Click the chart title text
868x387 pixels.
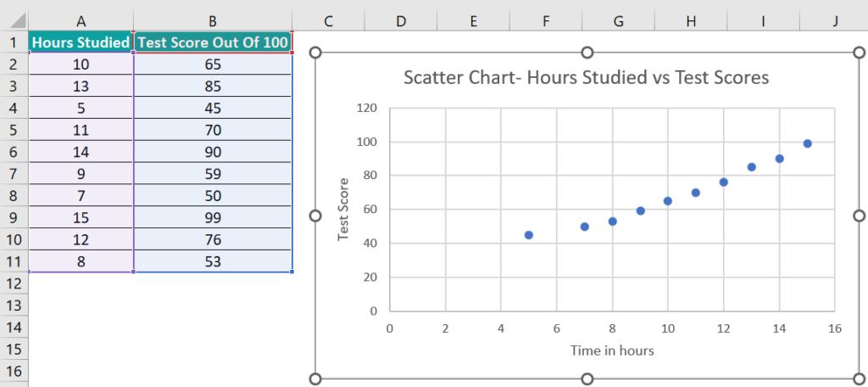[x=587, y=77]
